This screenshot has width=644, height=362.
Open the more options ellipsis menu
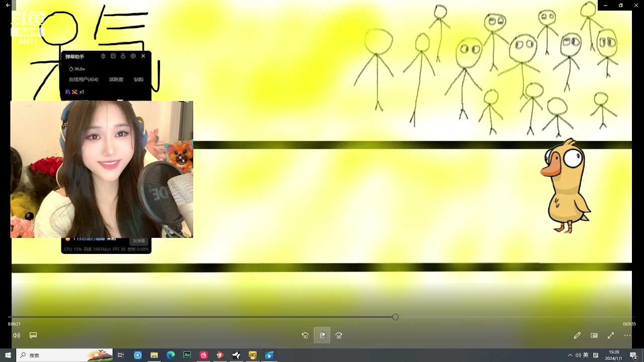[x=627, y=335]
